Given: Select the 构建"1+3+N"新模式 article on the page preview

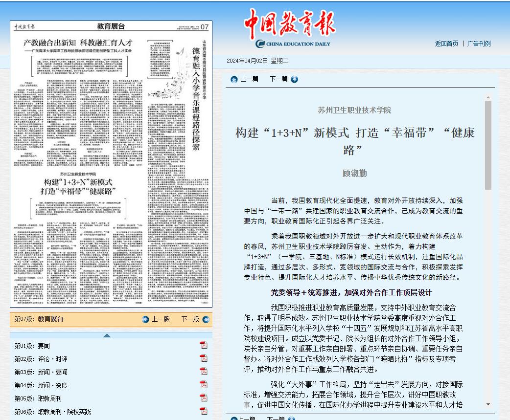Looking at the screenshot, I should (x=78, y=238).
